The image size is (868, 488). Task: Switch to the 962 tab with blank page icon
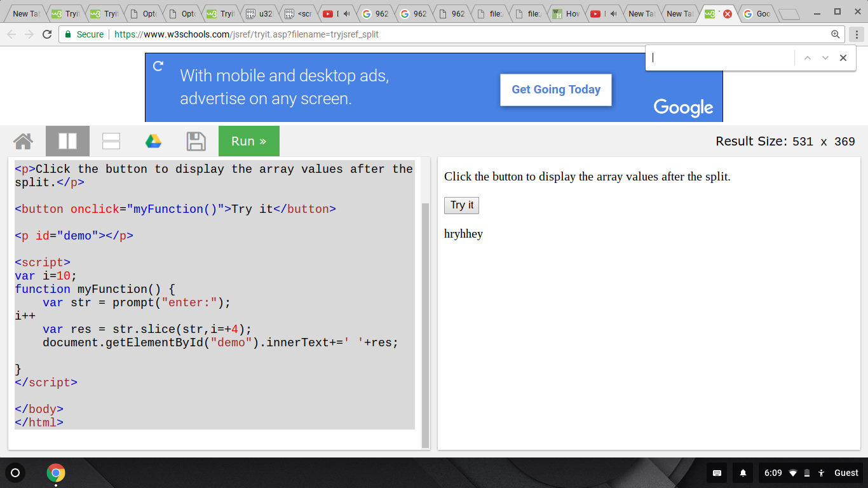click(x=452, y=13)
